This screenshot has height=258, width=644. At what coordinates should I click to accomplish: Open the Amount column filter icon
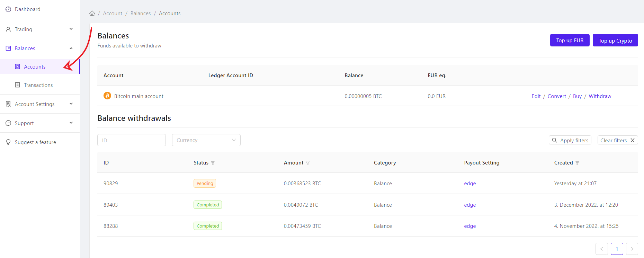pyautogui.click(x=307, y=163)
